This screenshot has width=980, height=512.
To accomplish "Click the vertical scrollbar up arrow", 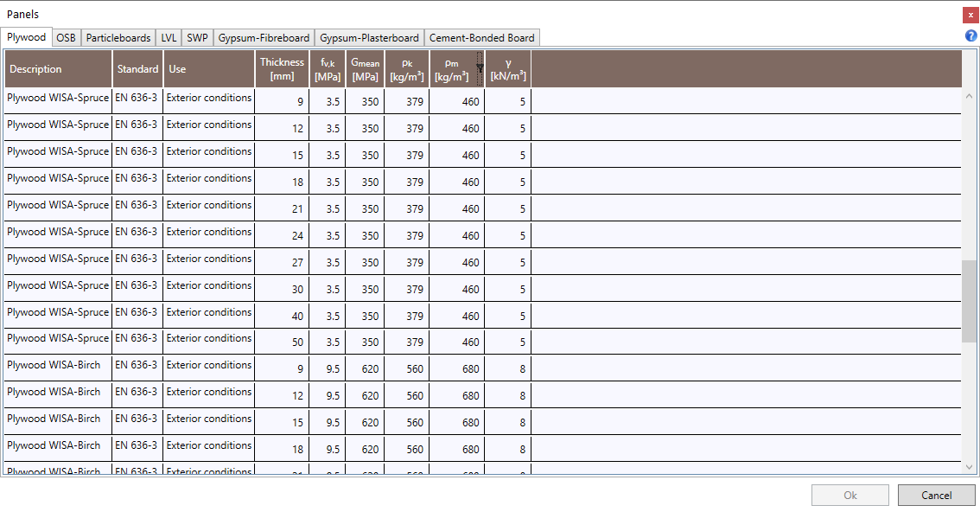I will coord(969,96).
